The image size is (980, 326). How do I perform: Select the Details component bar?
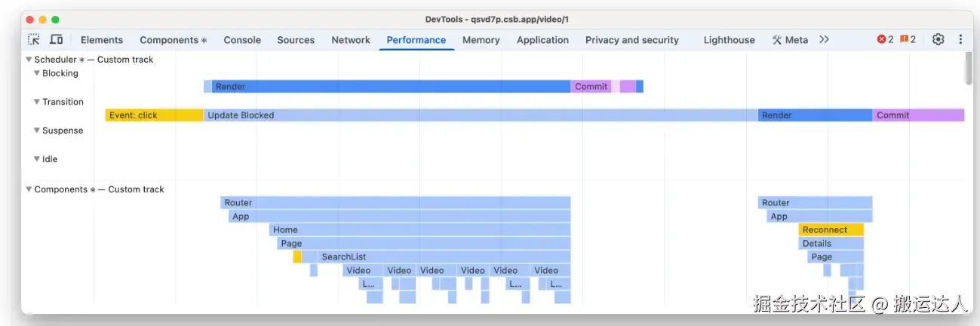831,244
